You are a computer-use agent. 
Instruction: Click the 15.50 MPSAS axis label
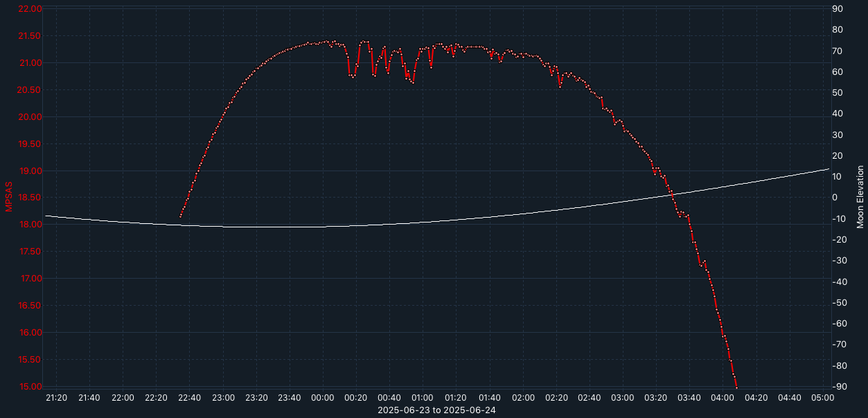pyautogui.click(x=30, y=360)
